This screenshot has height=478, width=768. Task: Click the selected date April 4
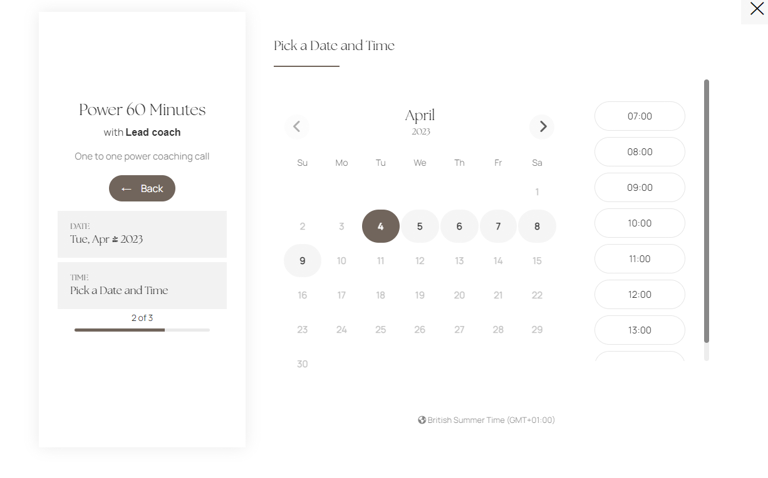tap(380, 226)
